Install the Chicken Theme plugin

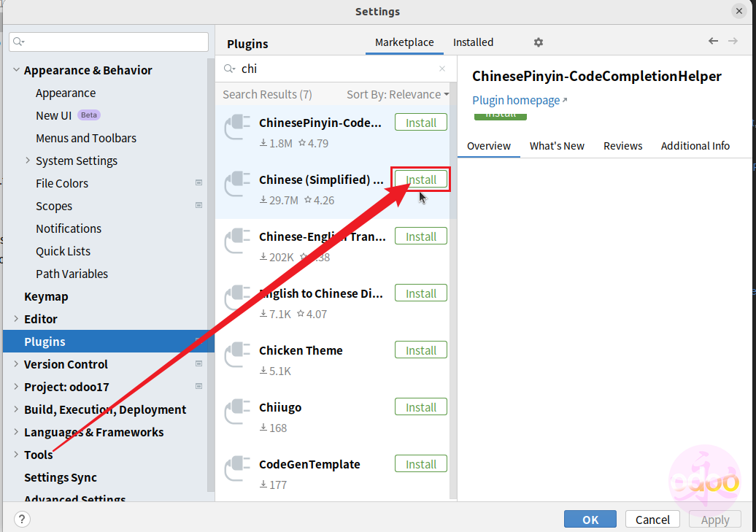421,350
